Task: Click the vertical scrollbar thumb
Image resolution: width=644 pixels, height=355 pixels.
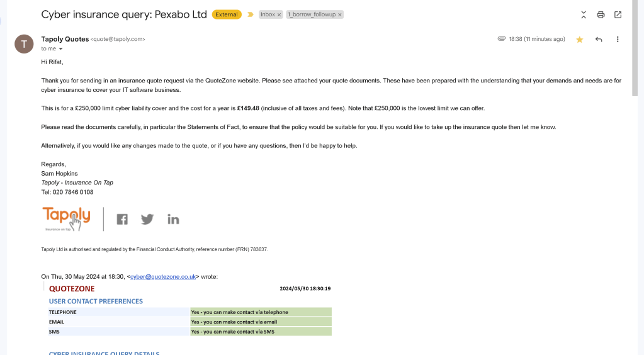Action: [x=635, y=48]
